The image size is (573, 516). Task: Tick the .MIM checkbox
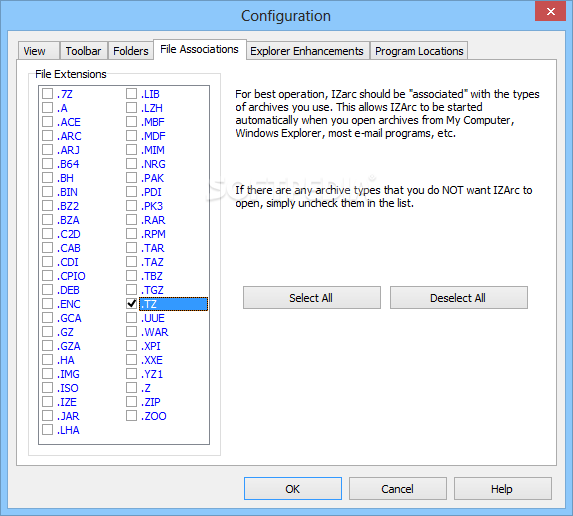132,149
